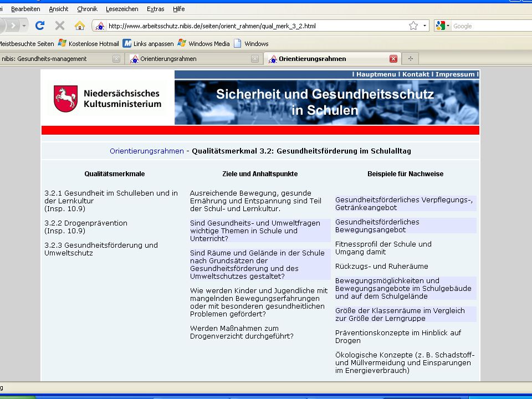Click Werden Maßnahmen zum Drogenverzicht question
Image resolution: width=532 pixels, height=399 pixels.
point(242,332)
